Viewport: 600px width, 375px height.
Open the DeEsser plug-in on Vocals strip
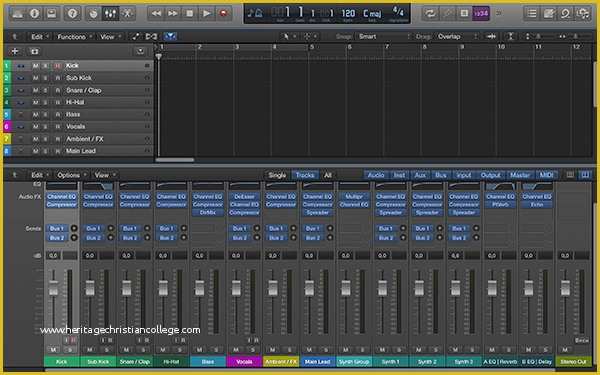[x=244, y=197]
